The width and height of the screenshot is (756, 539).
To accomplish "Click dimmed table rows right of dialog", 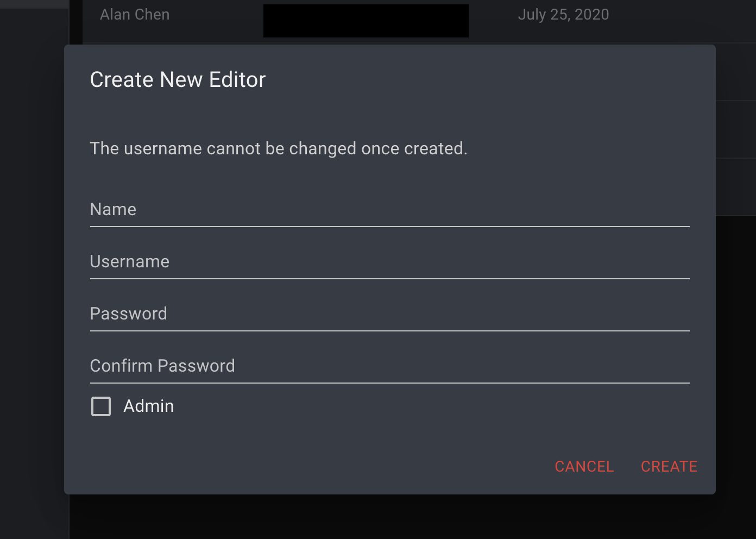I will pos(735,130).
